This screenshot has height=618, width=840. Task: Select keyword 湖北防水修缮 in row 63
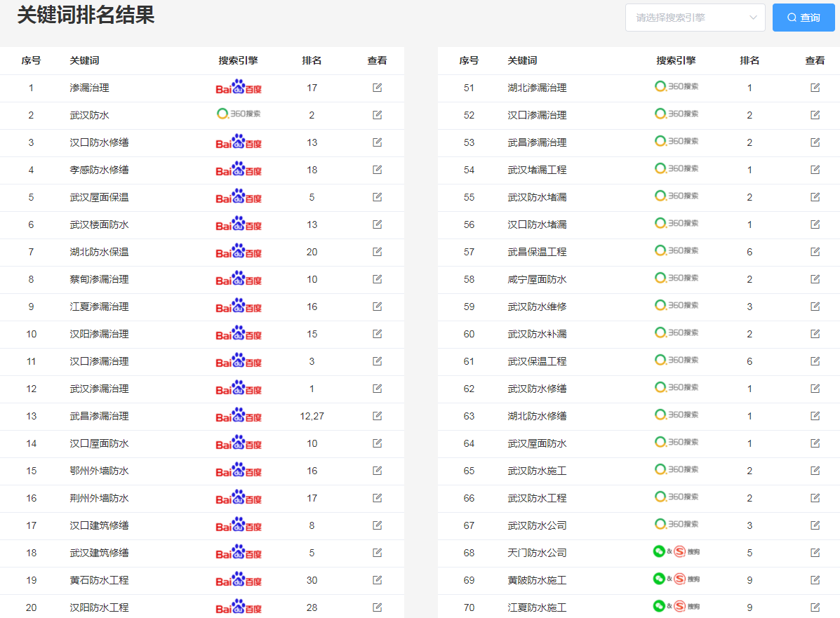coord(537,416)
